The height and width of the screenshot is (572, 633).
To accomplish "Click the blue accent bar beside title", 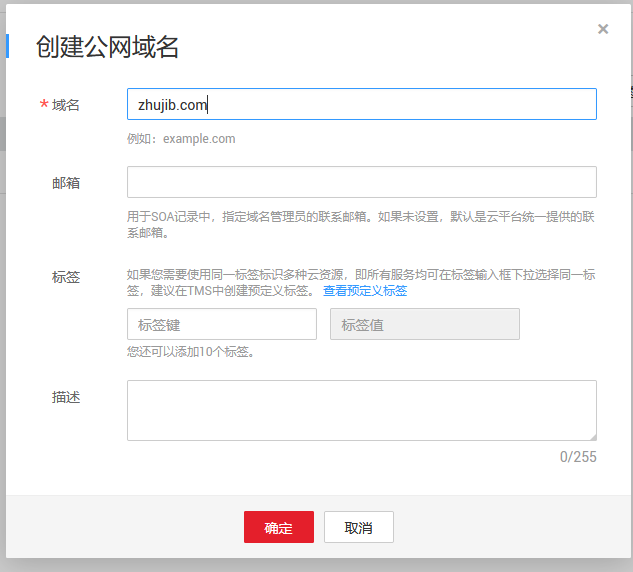I will coord(7,46).
